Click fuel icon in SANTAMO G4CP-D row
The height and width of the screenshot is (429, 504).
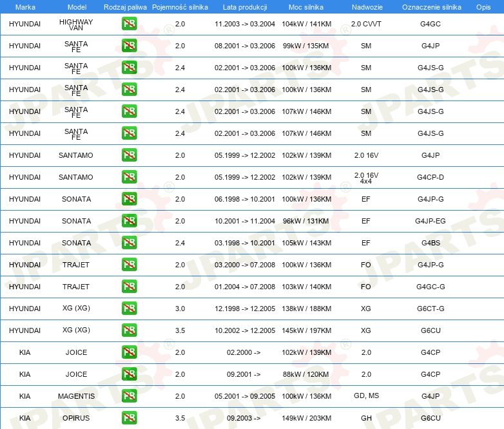point(129,177)
